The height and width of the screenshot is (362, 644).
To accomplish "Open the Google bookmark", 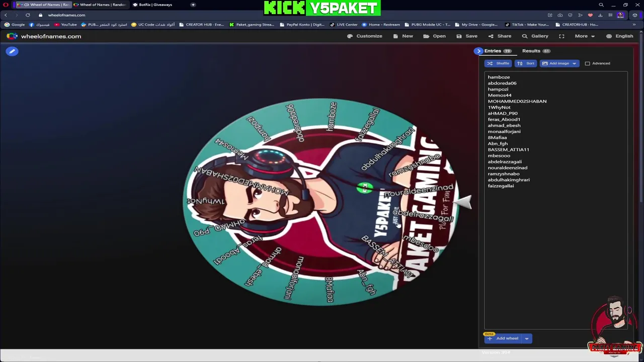I will tap(15, 25).
